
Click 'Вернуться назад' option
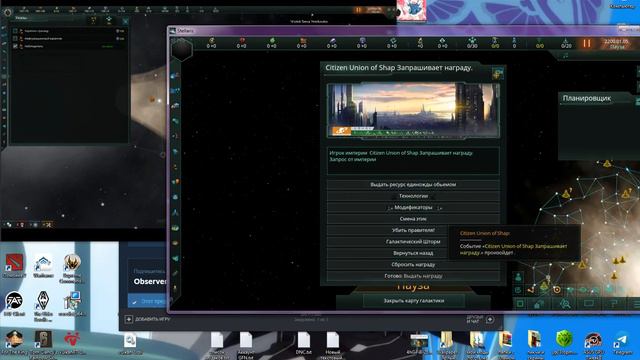tap(413, 253)
